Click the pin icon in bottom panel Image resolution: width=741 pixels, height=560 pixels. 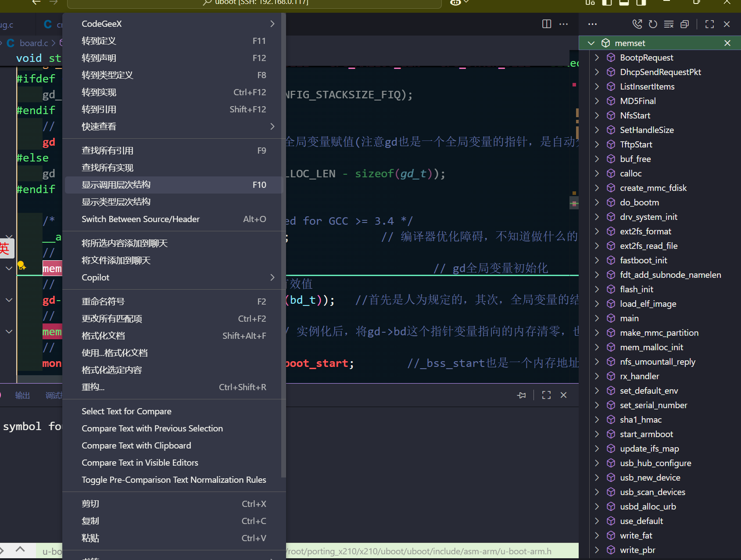tap(522, 395)
